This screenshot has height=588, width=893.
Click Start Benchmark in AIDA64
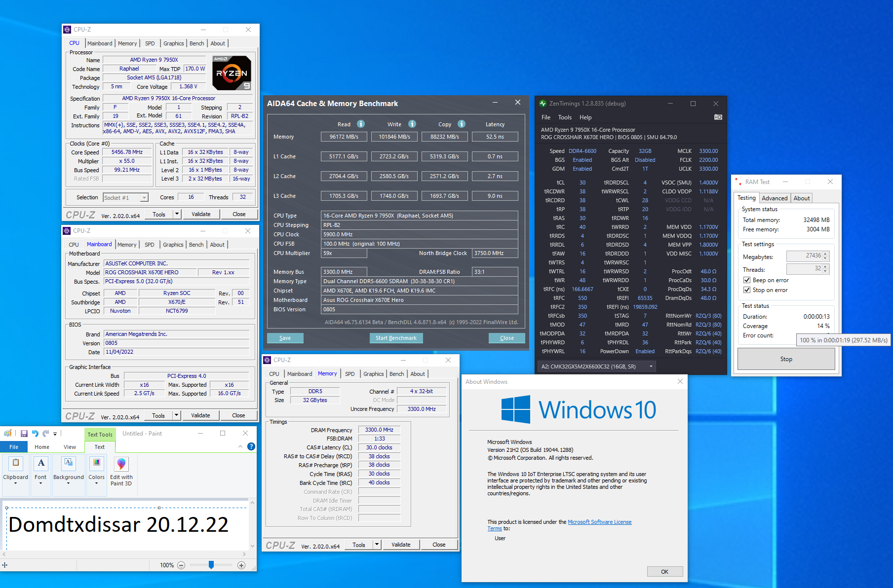396,338
